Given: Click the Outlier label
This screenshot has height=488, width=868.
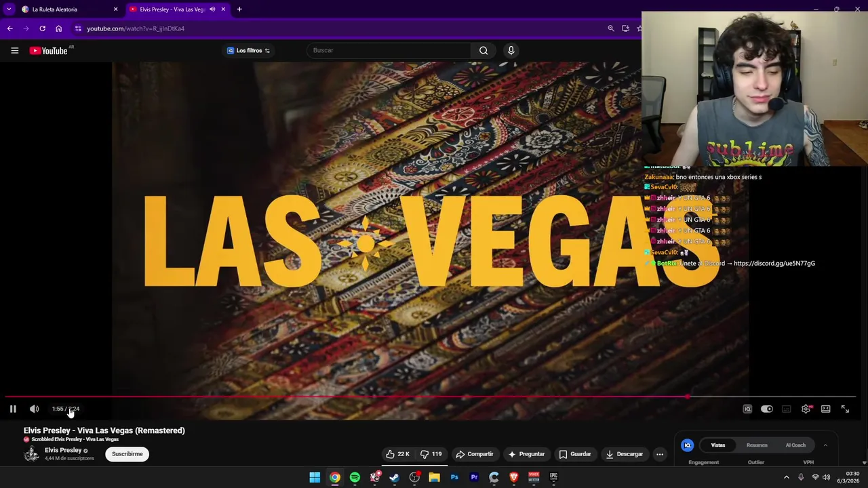Looking at the screenshot, I should [756, 462].
